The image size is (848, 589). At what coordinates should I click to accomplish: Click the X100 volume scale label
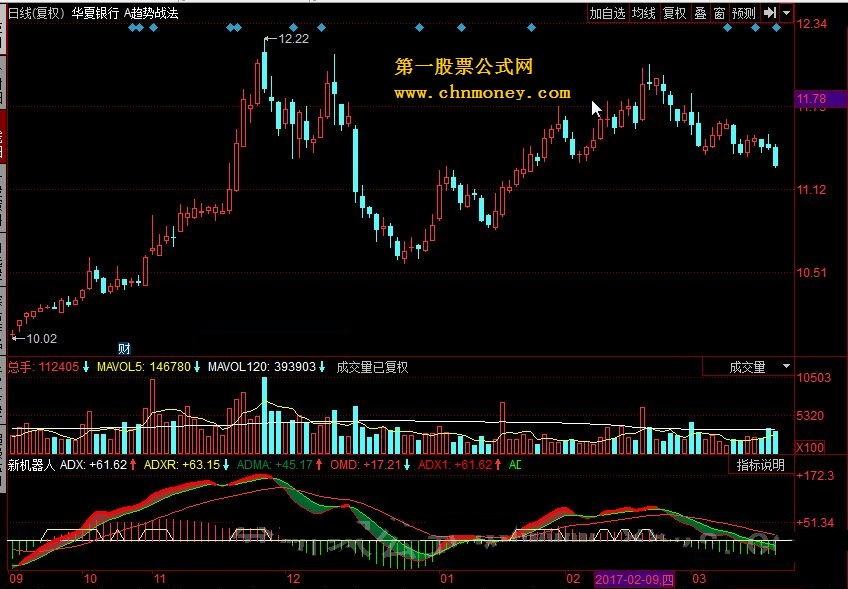tap(810, 447)
